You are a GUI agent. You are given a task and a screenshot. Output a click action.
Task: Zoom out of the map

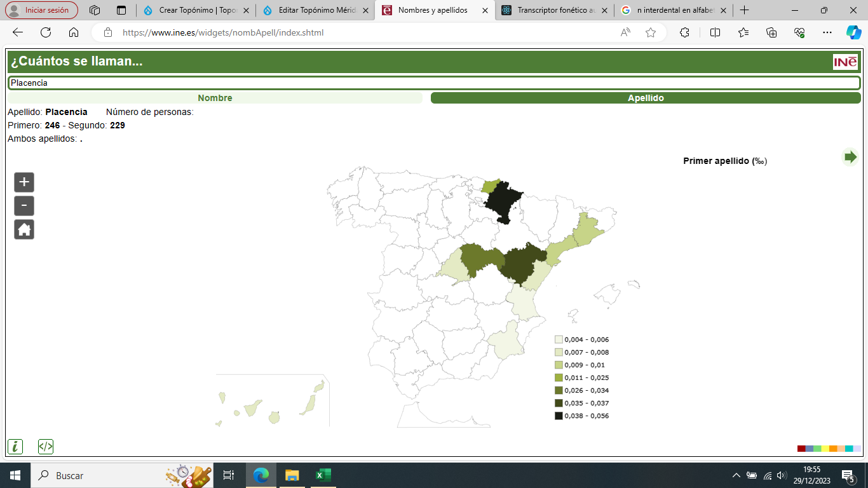click(x=24, y=206)
